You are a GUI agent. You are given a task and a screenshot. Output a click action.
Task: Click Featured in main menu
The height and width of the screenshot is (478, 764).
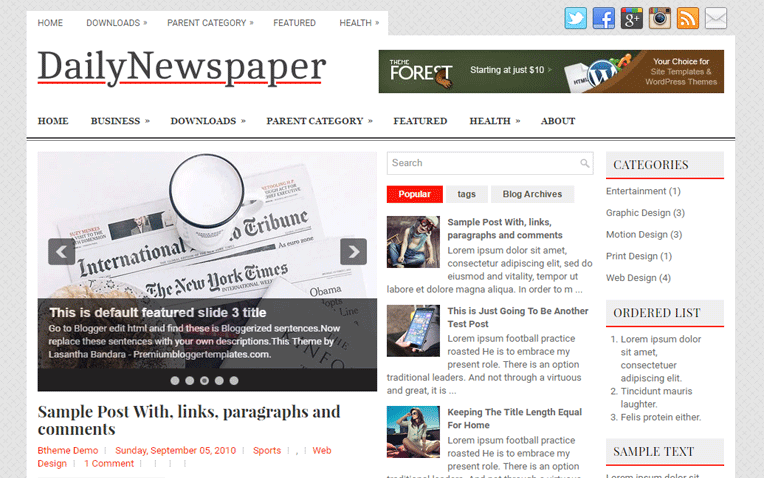click(x=420, y=121)
